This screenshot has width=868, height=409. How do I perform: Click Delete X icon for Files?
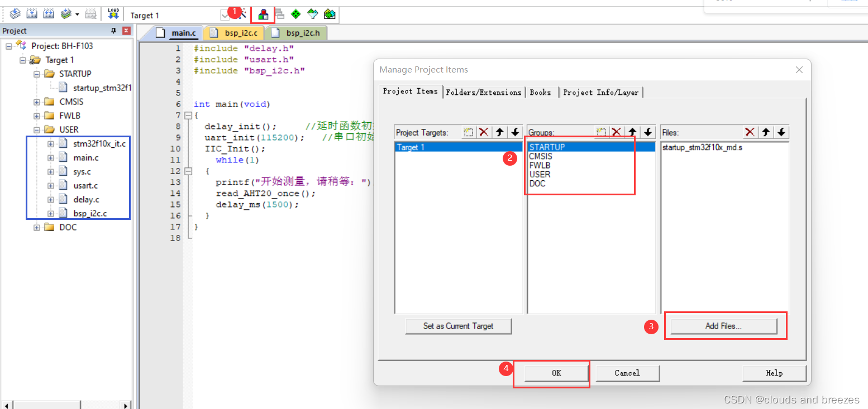pos(750,132)
